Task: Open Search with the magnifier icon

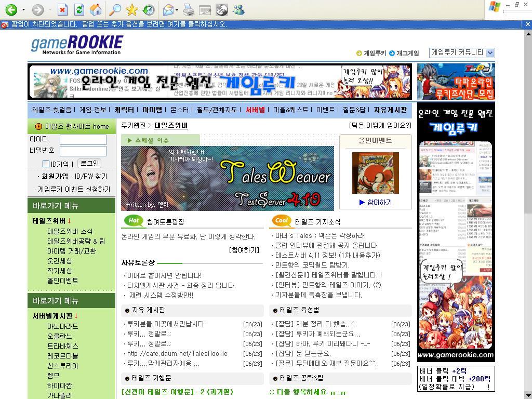Action: coord(115,9)
